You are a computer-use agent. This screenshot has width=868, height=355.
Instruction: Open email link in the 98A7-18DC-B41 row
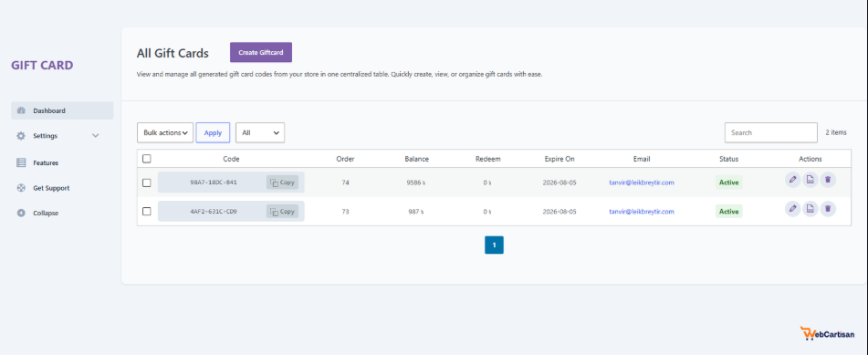point(642,183)
